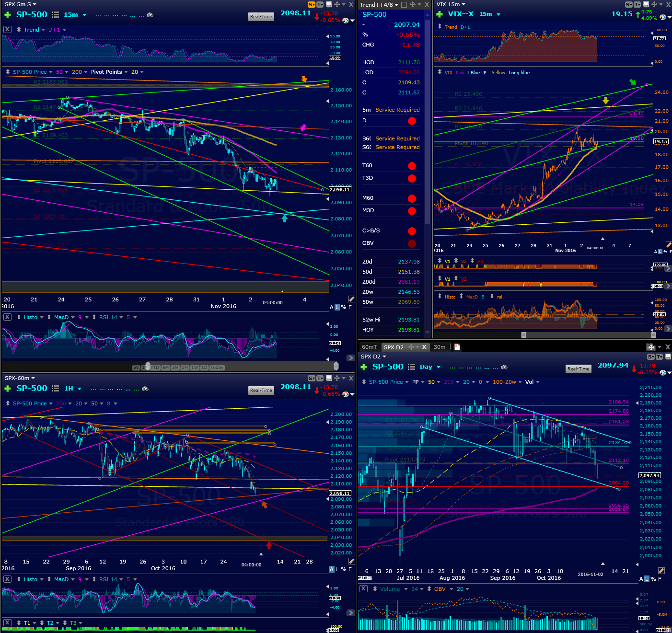Click the camera snapshot icon on SPX 5m chart
This screenshot has width=672, height=633.
pos(150,15)
